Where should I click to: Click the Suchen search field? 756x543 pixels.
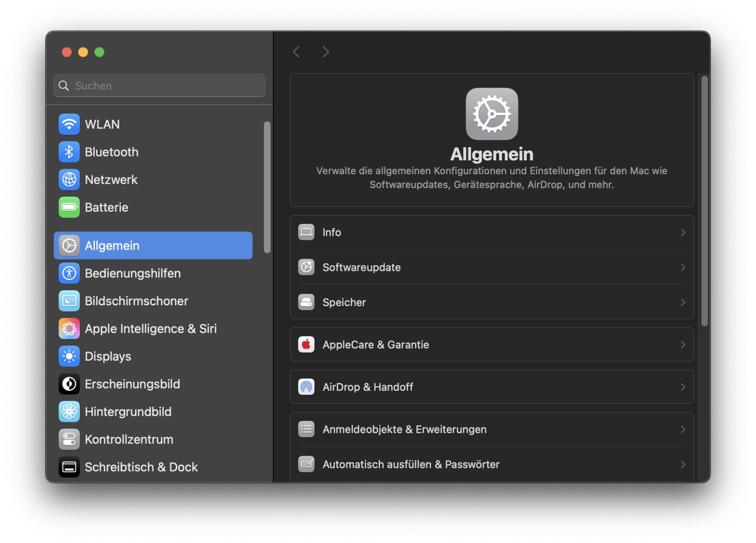tap(160, 86)
